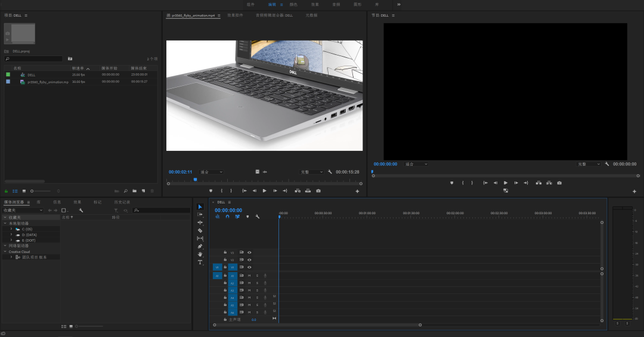The width and height of the screenshot is (644, 337).
Task: Select the Pen tool in the toolbar
Action: click(200, 246)
